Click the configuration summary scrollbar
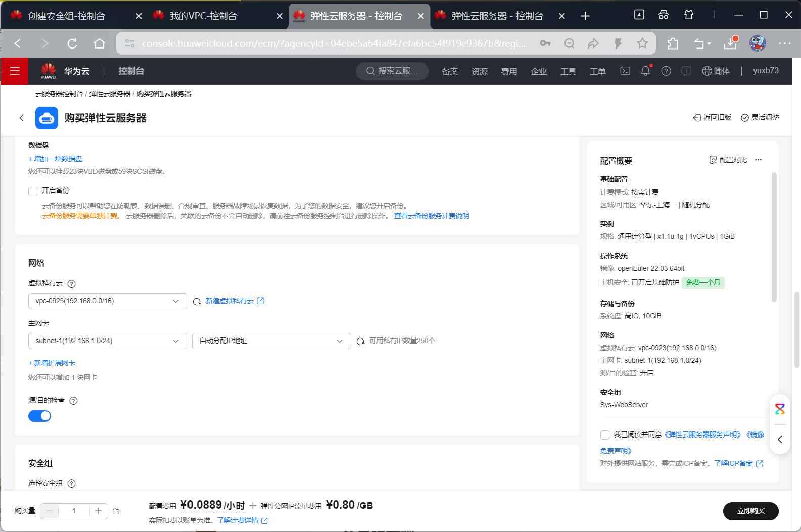This screenshot has width=801, height=532. (774, 236)
